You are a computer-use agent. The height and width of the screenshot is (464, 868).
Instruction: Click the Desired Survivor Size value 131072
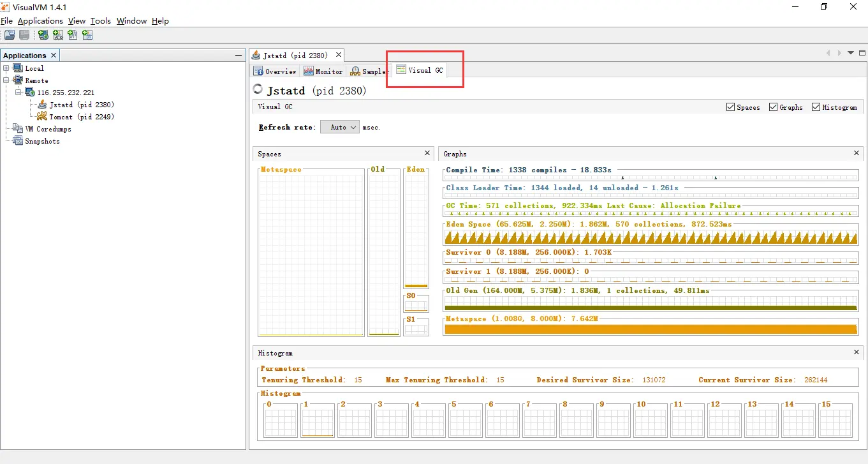point(654,380)
